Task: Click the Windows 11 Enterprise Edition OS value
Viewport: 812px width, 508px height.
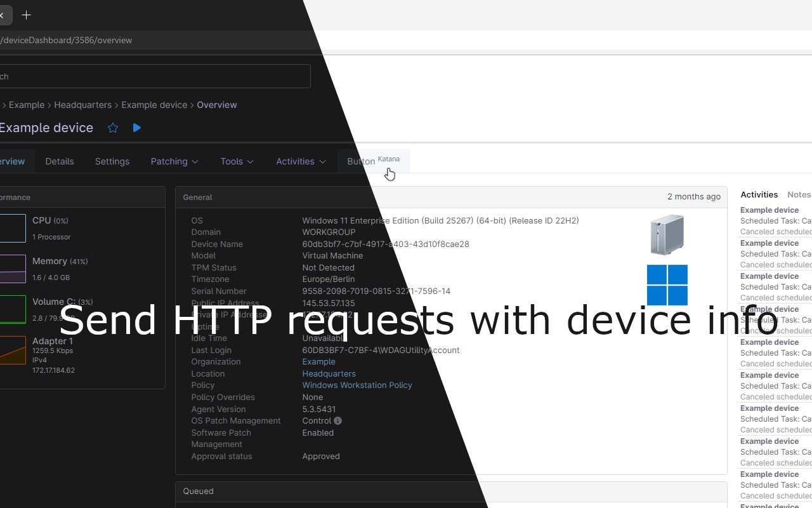Action: [440, 221]
